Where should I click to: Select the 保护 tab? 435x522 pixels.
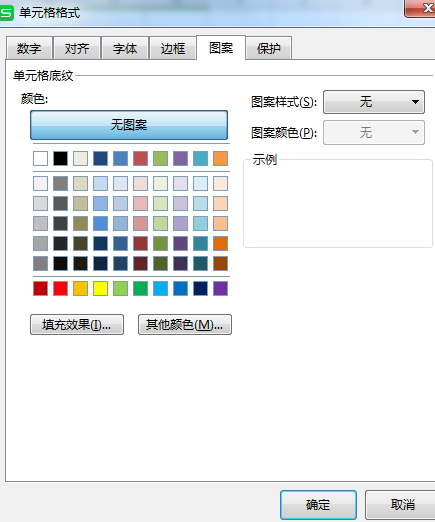click(269, 49)
